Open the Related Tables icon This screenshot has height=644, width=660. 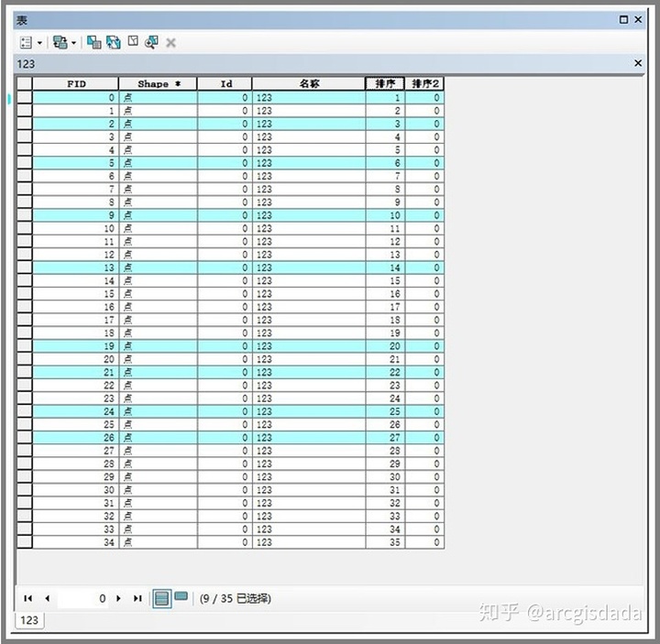(x=60, y=42)
